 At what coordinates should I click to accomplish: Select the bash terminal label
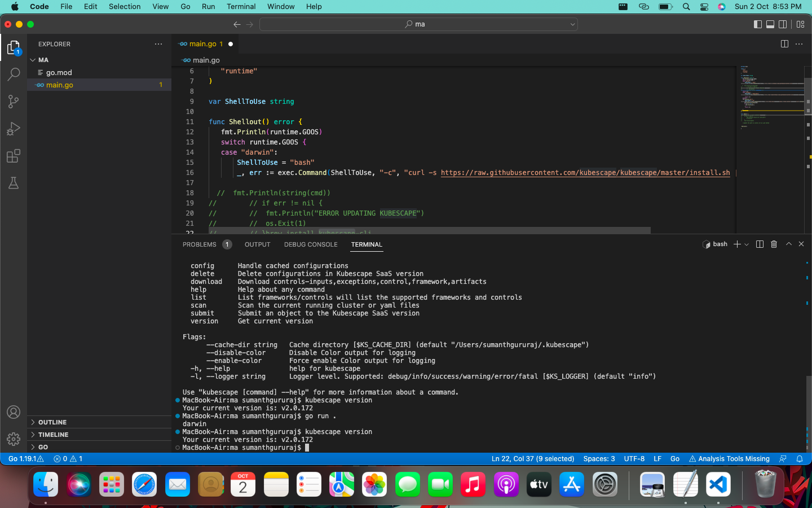[715, 244]
